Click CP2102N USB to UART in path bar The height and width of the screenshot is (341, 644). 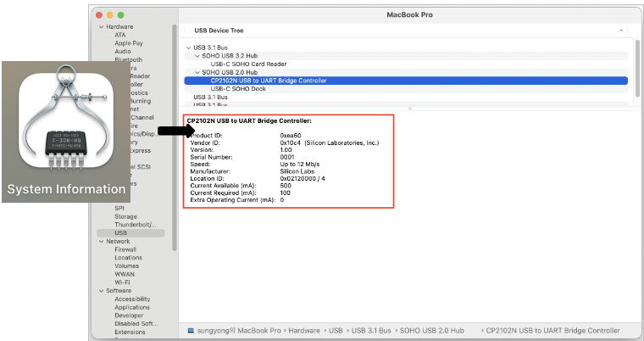tap(552, 330)
